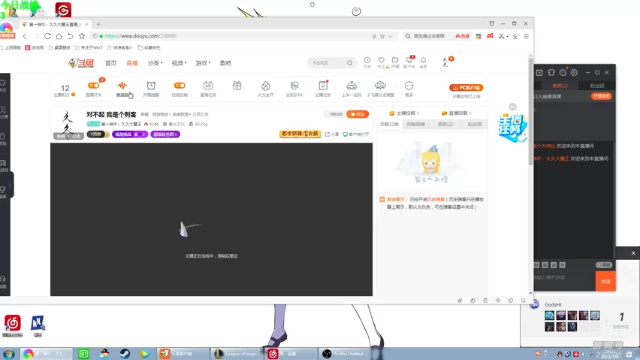
Task: Open the League of Legends taskbar item
Action: click(237, 354)
